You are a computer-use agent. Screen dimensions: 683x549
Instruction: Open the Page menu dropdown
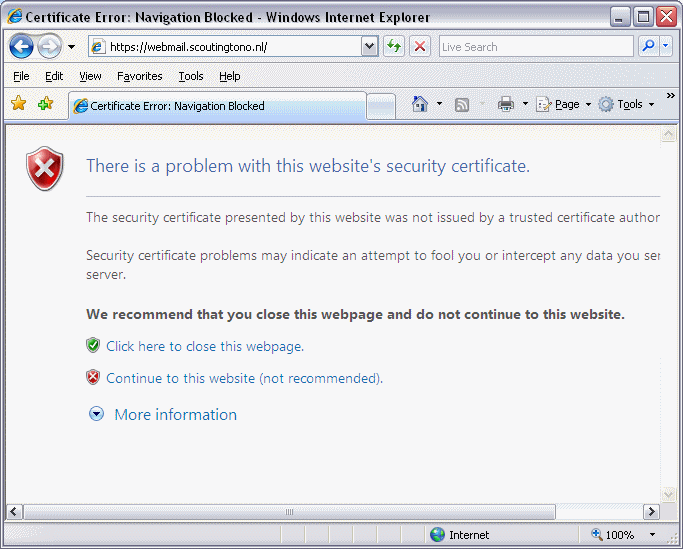pos(566,104)
